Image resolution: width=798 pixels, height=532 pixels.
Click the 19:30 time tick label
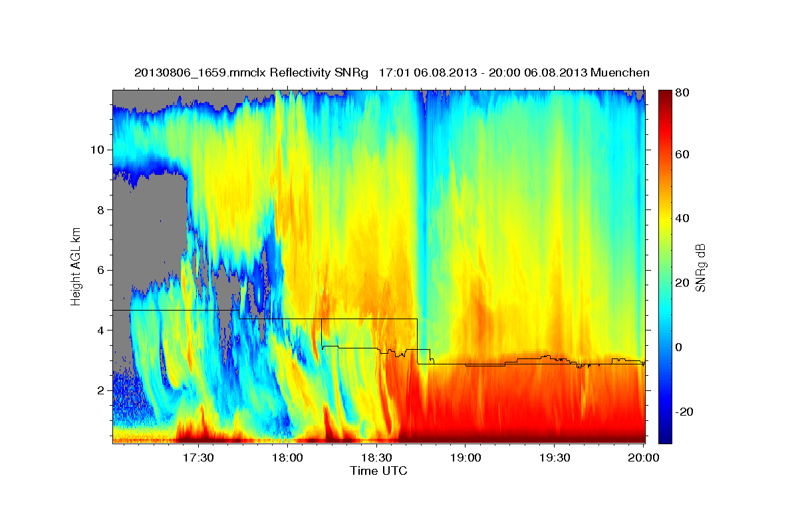click(x=555, y=458)
